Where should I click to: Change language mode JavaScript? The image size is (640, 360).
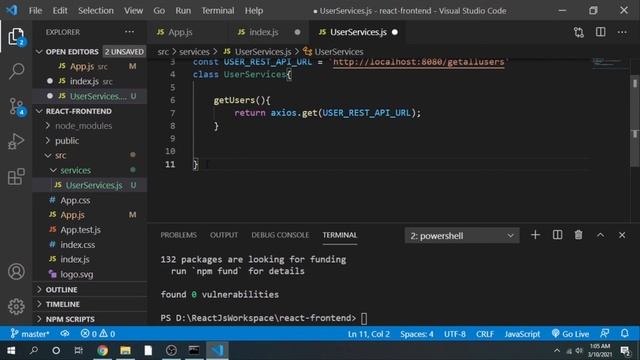pyautogui.click(x=522, y=334)
